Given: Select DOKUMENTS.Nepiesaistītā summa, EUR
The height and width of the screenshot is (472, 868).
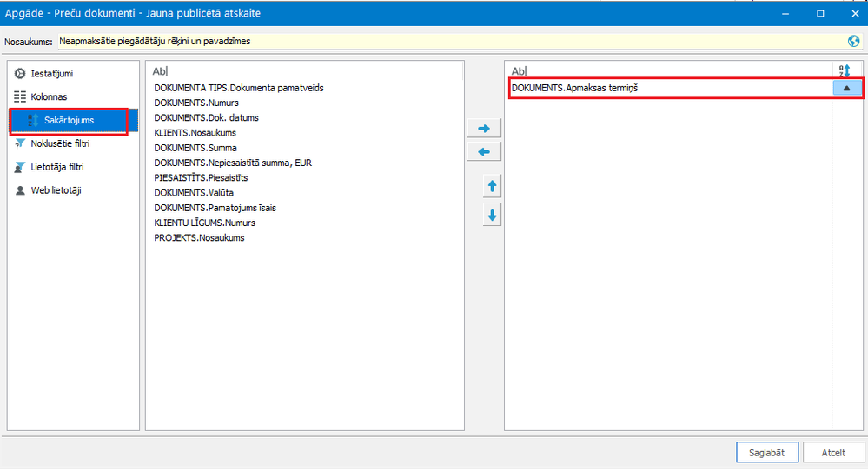Looking at the screenshot, I should pos(233,163).
